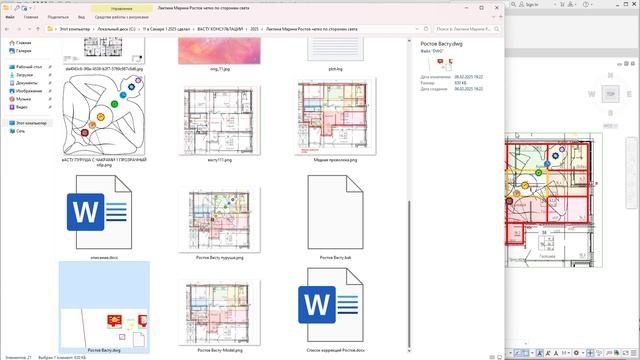Screen dimensions: 640x360
Task: Click the Explorer vertical scrollbar thumb
Action: (409, 273)
